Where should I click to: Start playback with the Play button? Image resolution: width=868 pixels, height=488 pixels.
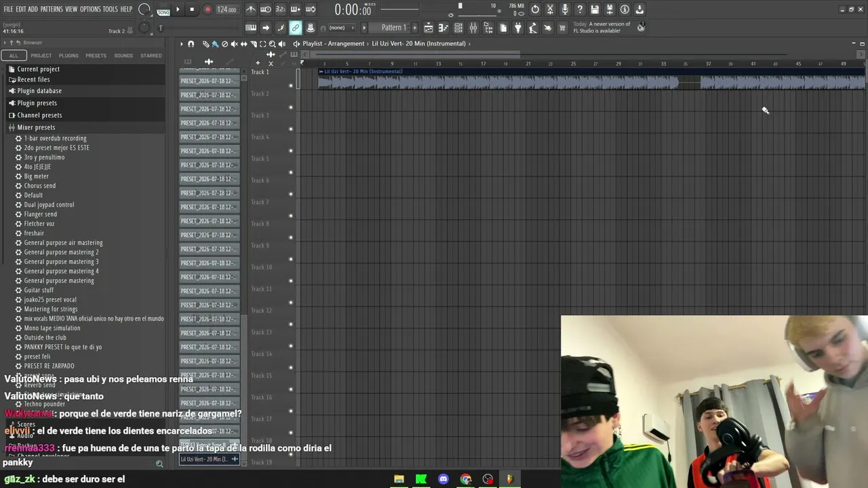(178, 9)
